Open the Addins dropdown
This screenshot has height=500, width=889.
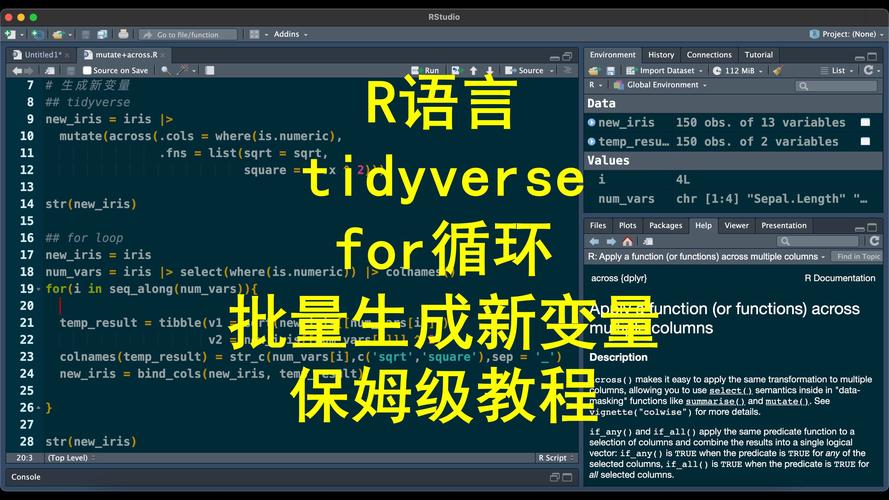pyautogui.click(x=290, y=35)
